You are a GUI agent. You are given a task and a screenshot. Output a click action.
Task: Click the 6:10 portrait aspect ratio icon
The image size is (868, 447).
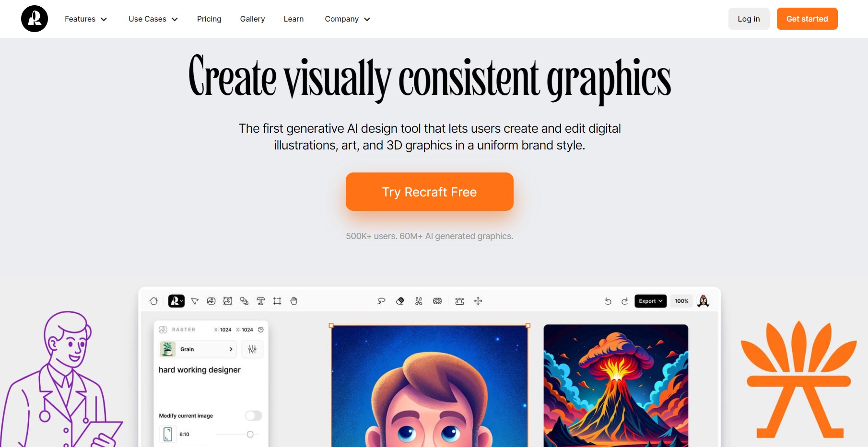(168, 434)
